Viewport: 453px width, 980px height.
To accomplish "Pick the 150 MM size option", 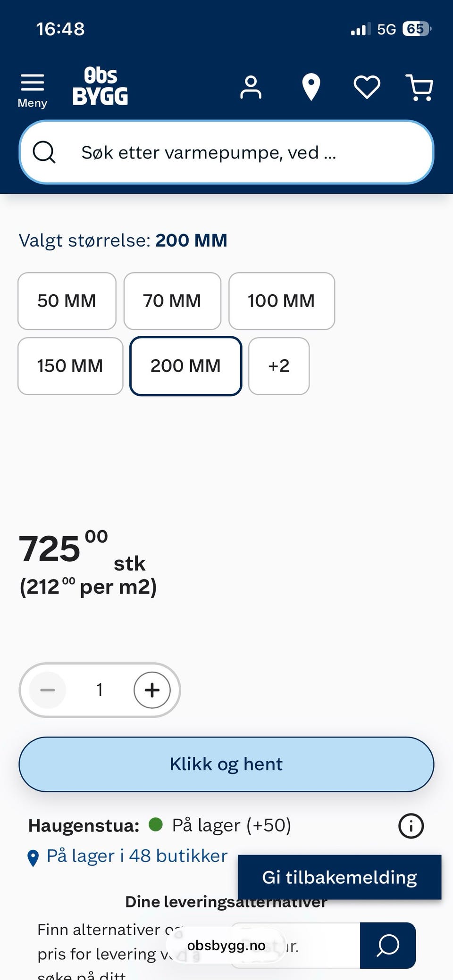I will coord(70,366).
